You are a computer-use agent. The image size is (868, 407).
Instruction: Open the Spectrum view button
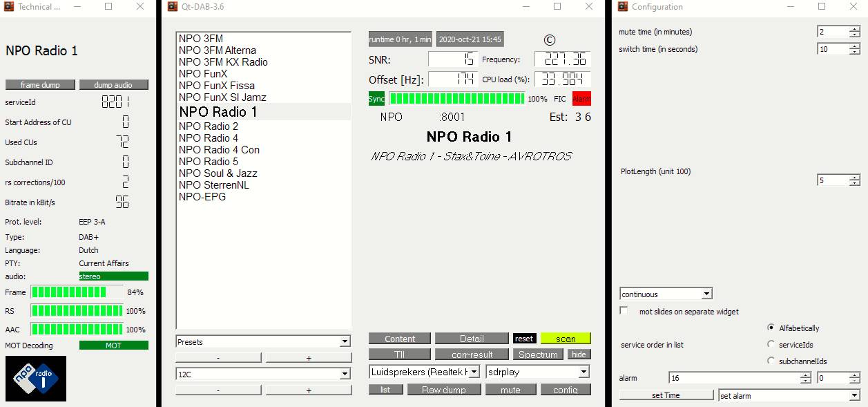click(538, 354)
